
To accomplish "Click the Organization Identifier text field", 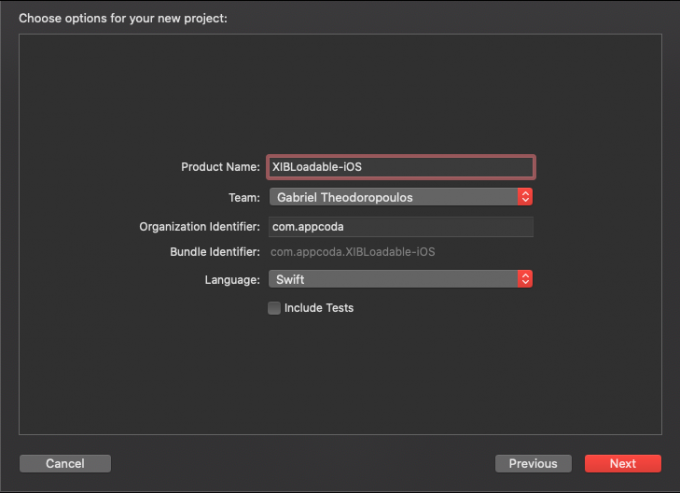I will (x=400, y=227).
